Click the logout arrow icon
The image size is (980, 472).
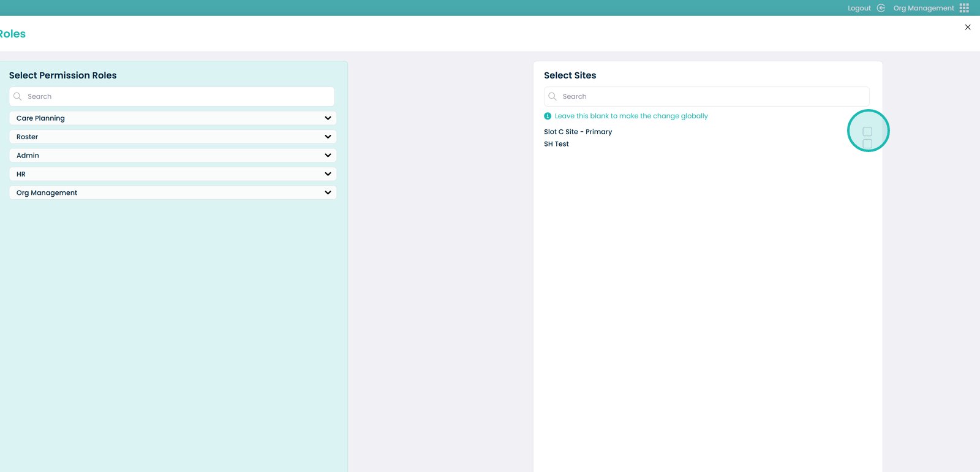point(881,8)
